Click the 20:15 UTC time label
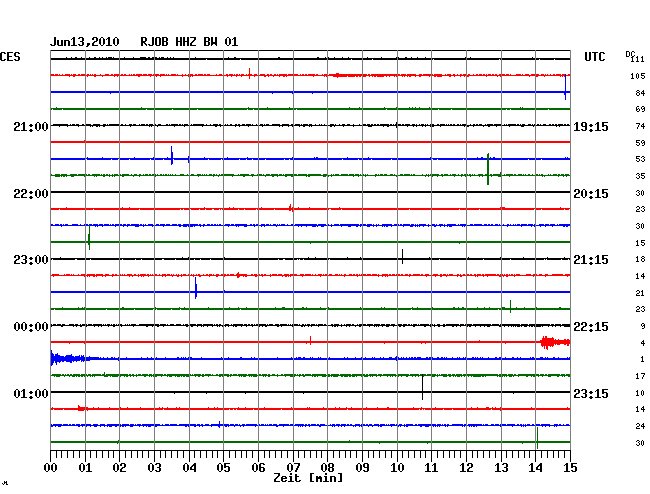The height and width of the screenshot is (494, 650). pyautogui.click(x=591, y=194)
